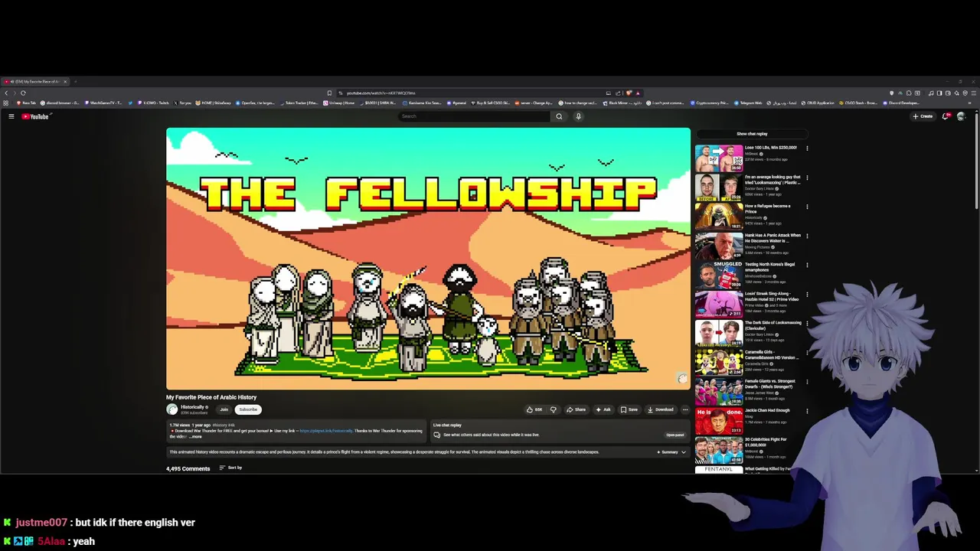
Task: Open 'Female Giants vs. Strongest Dwarfs' thumbnail
Action: point(719,392)
